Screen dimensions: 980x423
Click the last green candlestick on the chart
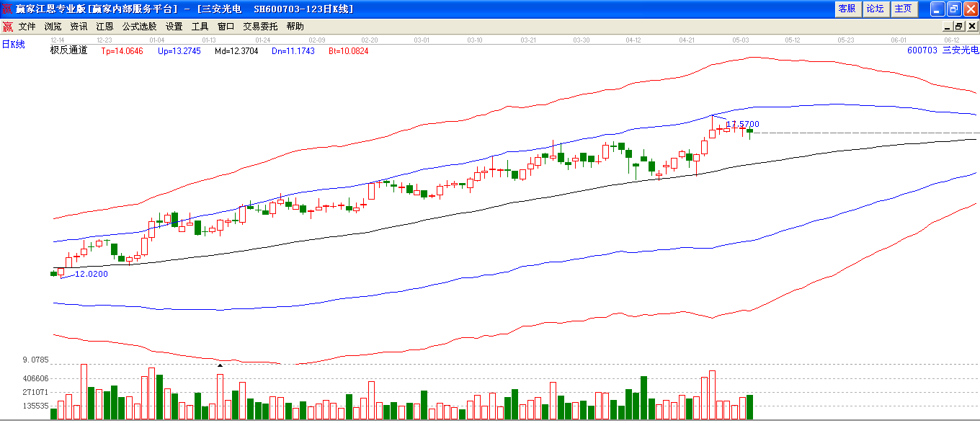[x=749, y=131]
